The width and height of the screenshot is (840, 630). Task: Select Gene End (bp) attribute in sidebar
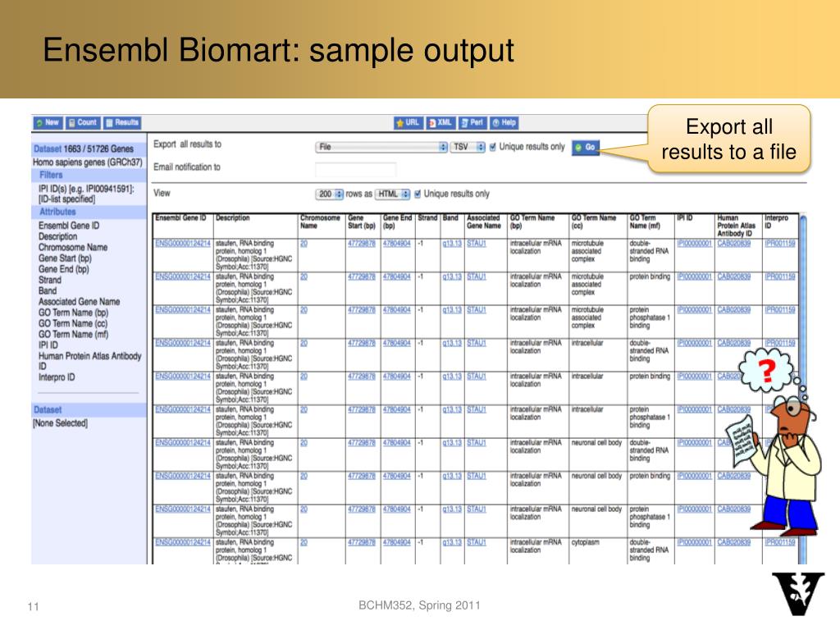pos(63,269)
